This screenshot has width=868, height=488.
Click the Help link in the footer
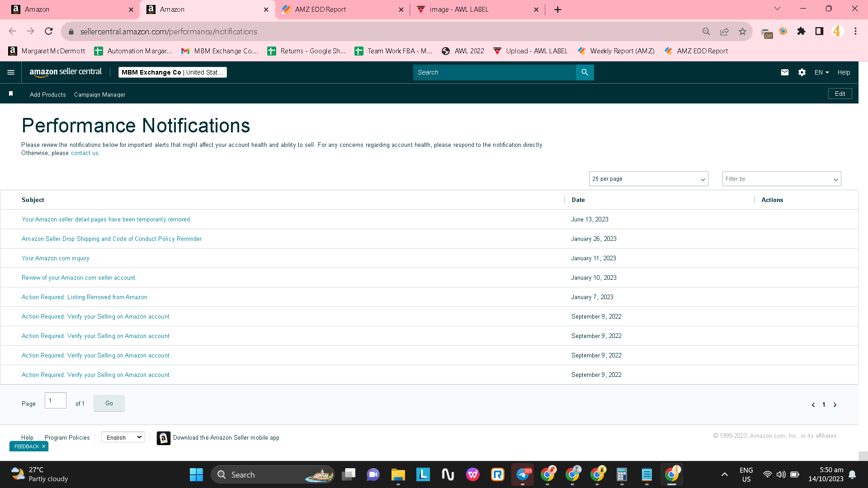click(27, 438)
